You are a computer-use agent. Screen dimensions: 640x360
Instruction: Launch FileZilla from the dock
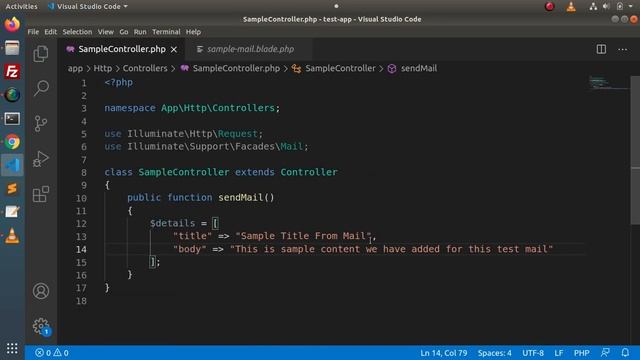point(12,71)
